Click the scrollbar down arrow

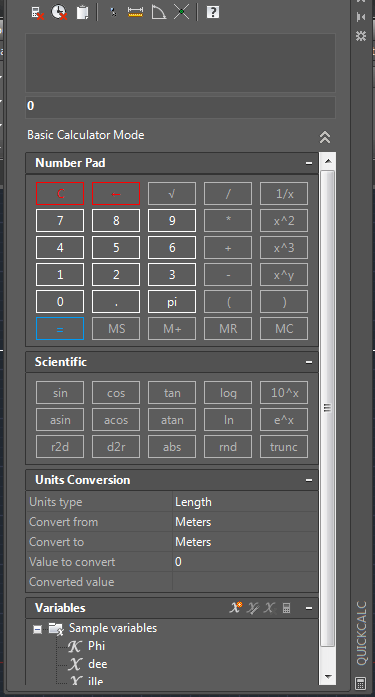tap(328, 677)
